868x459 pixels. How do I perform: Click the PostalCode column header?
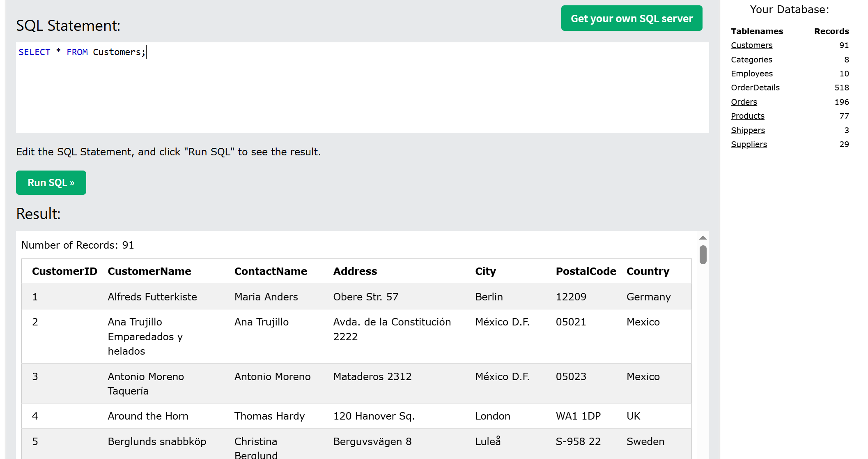(x=586, y=271)
